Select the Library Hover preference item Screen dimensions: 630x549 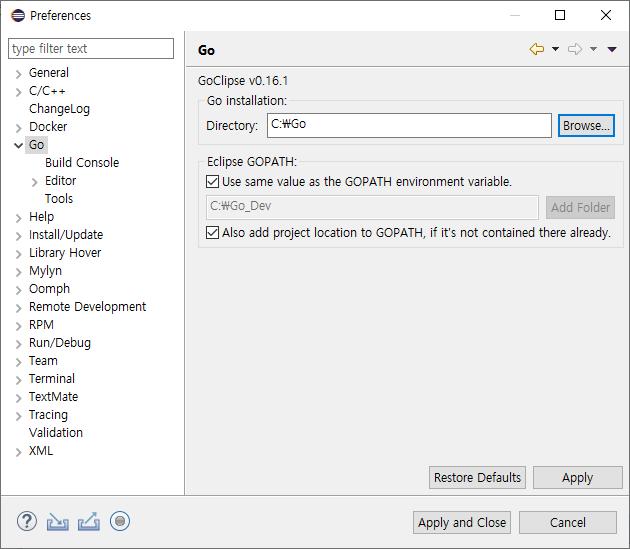pos(65,253)
